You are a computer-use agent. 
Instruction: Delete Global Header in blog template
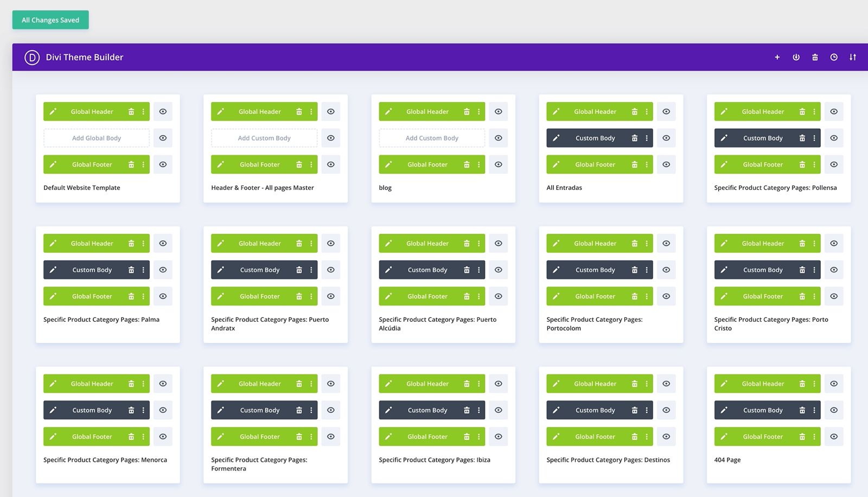coord(467,112)
